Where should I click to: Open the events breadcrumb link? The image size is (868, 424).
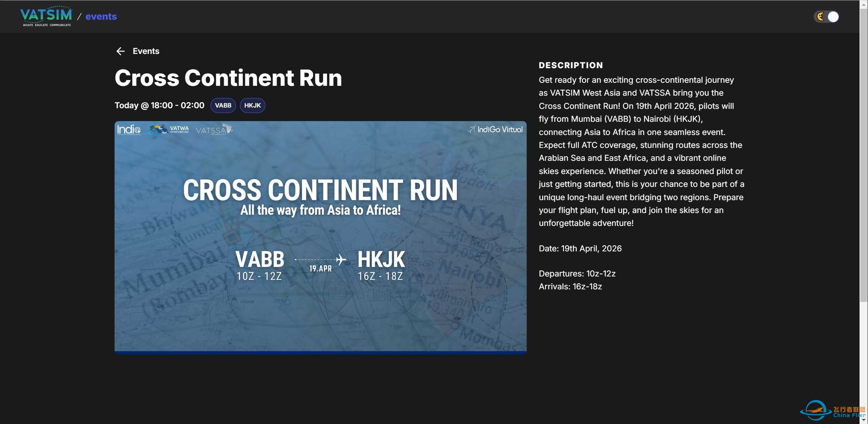pyautogui.click(x=101, y=16)
